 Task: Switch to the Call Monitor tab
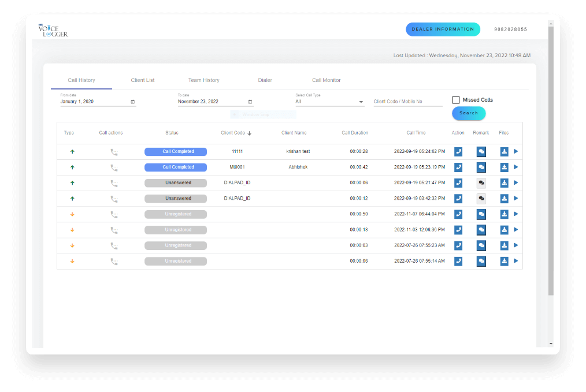coord(327,80)
